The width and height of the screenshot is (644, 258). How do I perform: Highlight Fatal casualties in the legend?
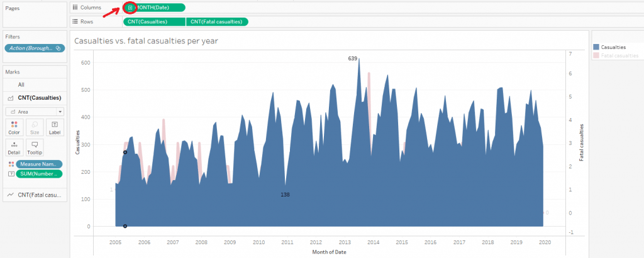coord(619,56)
